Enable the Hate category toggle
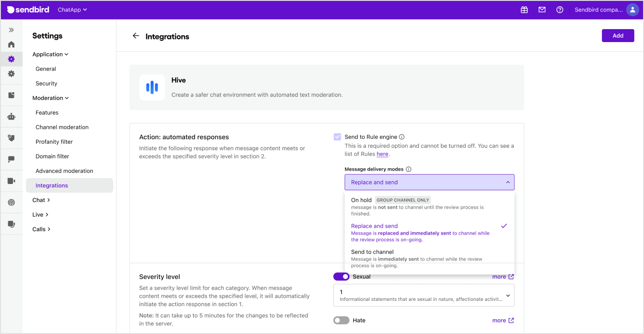644x334 pixels. [341, 320]
